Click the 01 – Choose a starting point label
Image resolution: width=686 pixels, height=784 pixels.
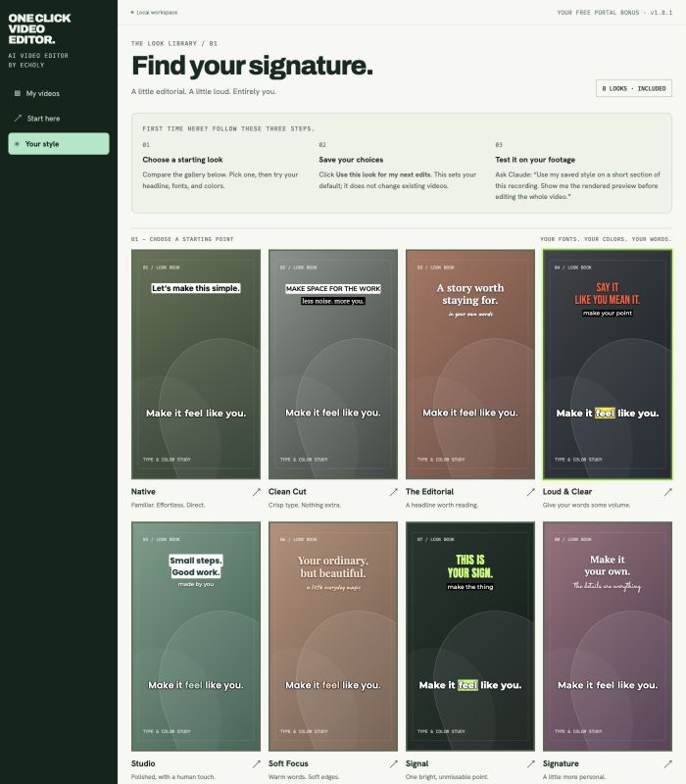pyautogui.click(x=182, y=239)
